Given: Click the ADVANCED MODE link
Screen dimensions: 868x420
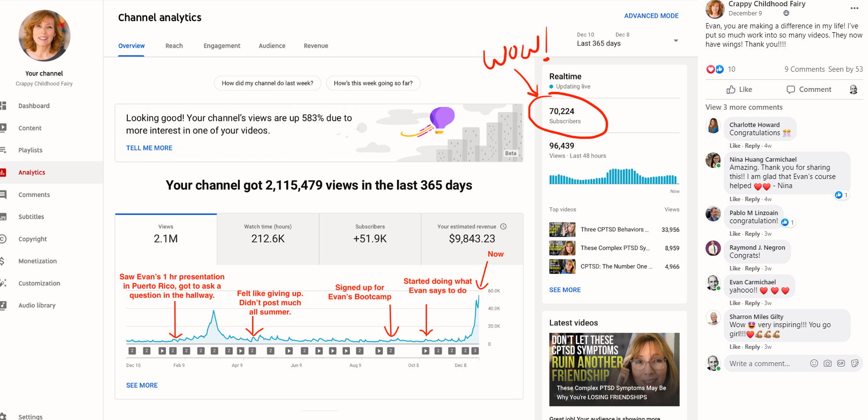Looking at the screenshot, I should (x=651, y=16).
